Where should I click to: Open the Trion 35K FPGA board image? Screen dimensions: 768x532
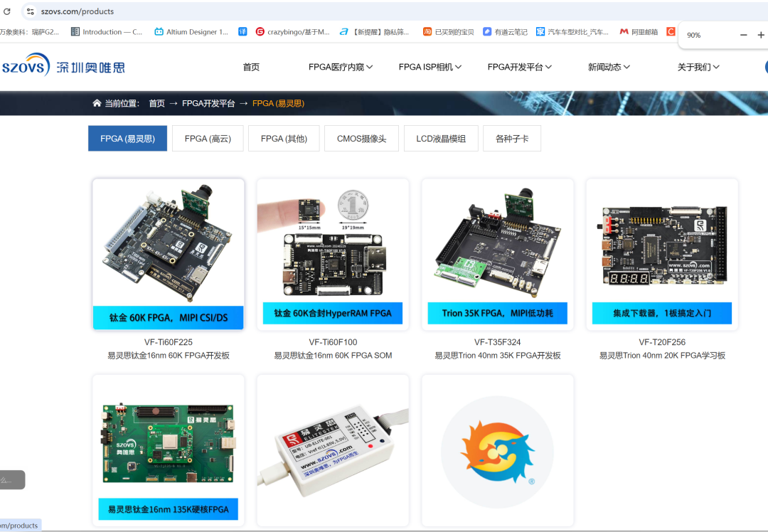[x=498, y=254]
